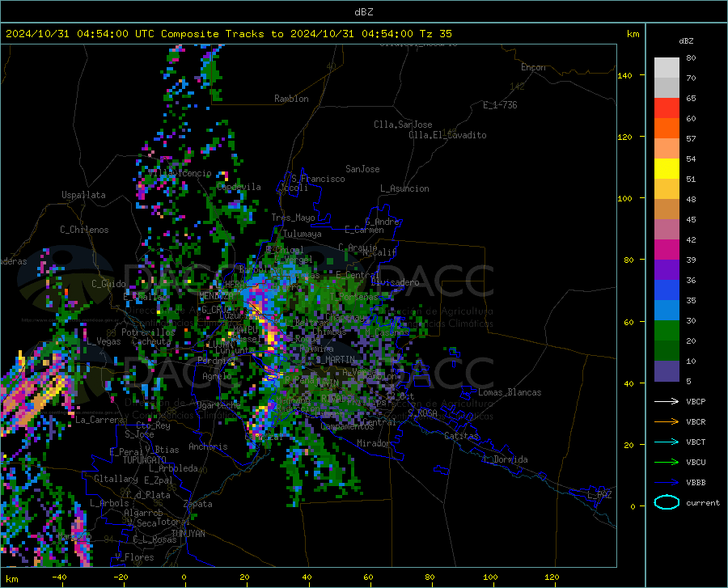Click the Clla.El_Cavadito label
The width and height of the screenshot is (728, 588).
(447, 135)
